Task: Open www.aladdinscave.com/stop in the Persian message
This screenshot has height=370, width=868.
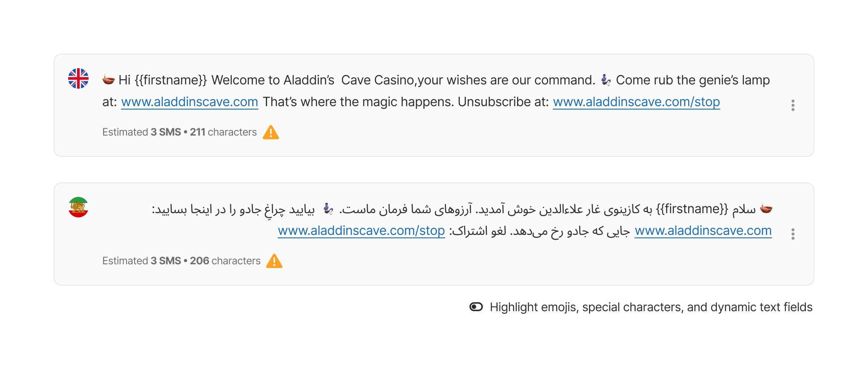Action: 361,231
